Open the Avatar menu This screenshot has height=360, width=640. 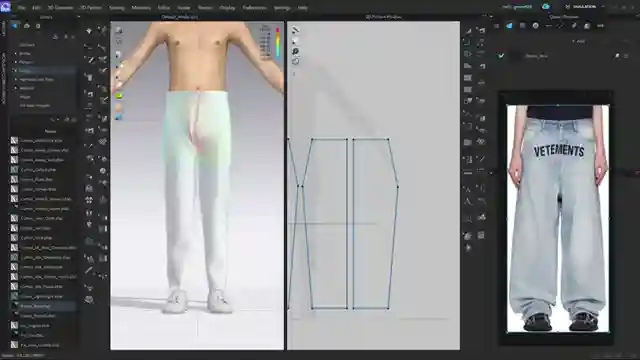pyautogui.click(x=184, y=8)
